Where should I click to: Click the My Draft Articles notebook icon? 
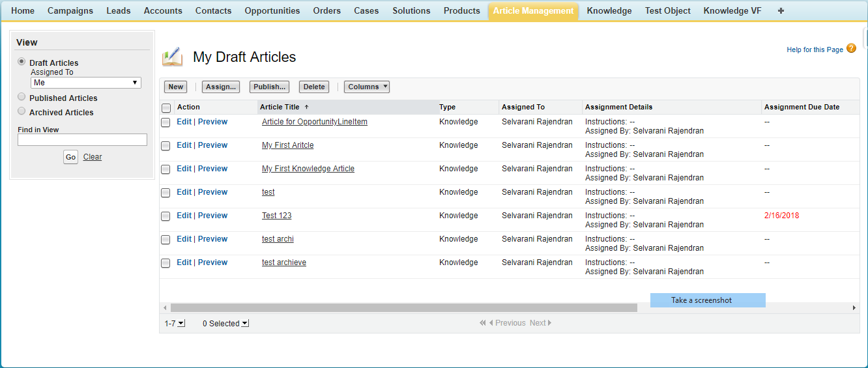(172, 57)
